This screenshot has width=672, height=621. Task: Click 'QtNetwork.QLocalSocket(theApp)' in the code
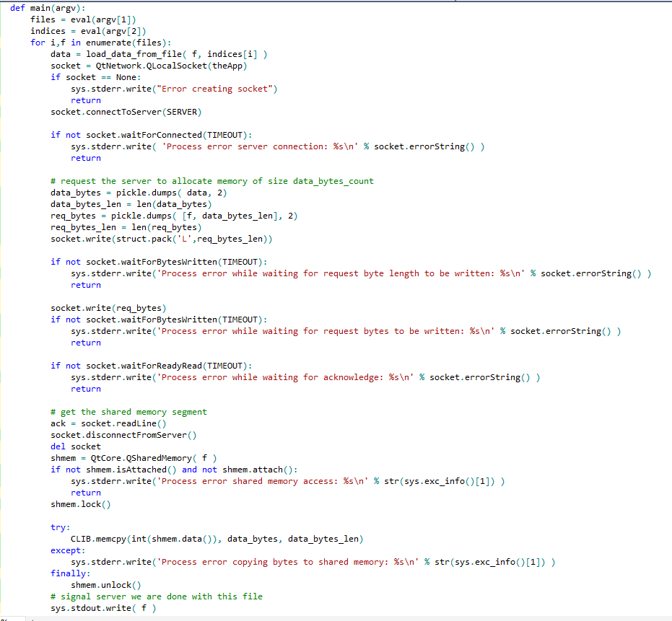click(172, 66)
